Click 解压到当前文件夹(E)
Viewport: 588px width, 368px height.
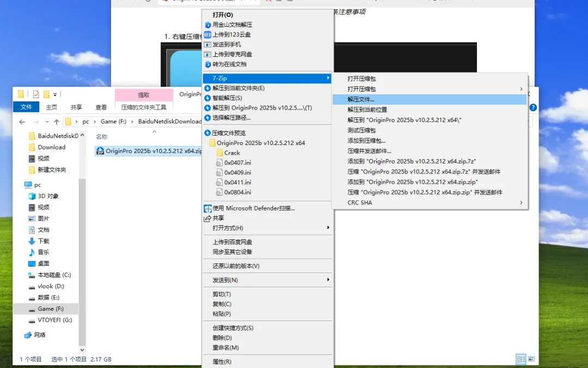click(x=267, y=88)
